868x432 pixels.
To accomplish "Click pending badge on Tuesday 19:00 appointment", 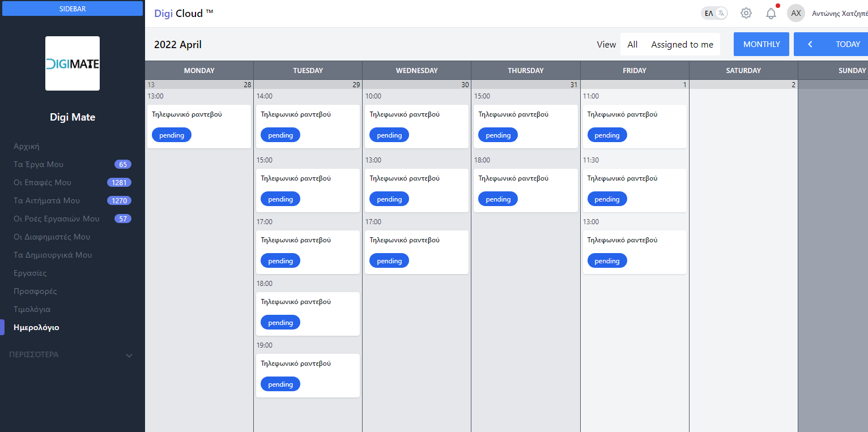I will tap(280, 384).
